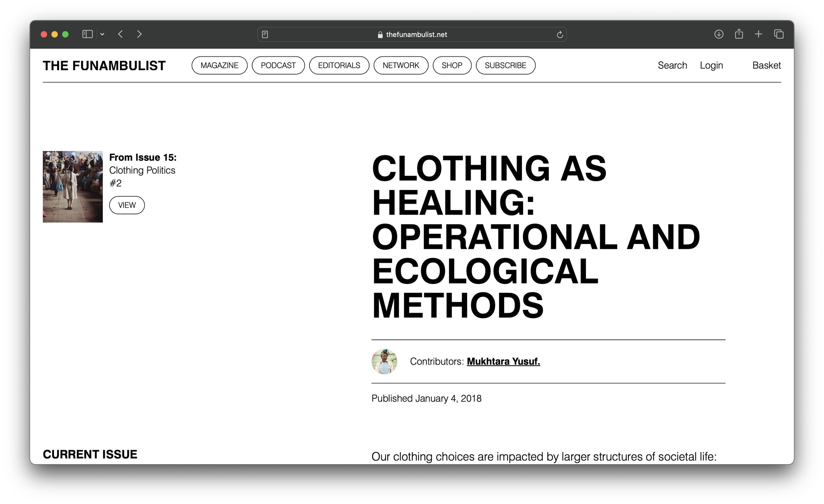The width and height of the screenshot is (824, 504).
Task: Show downloads with the download icon
Action: (x=719, y=34)
